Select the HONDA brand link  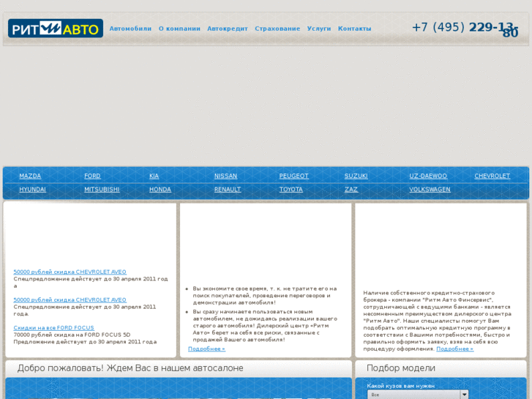[160, 190]
